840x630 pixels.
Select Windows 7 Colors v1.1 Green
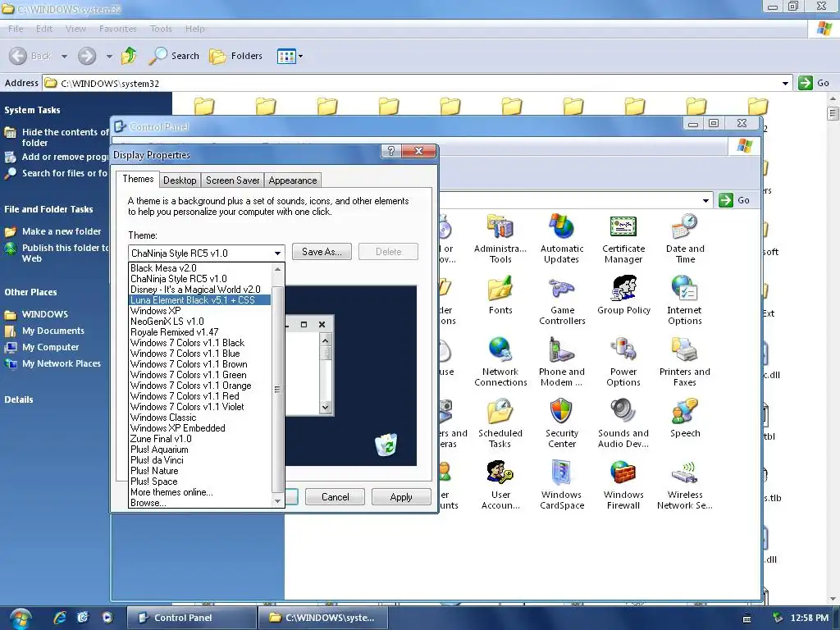pos(200,375)
